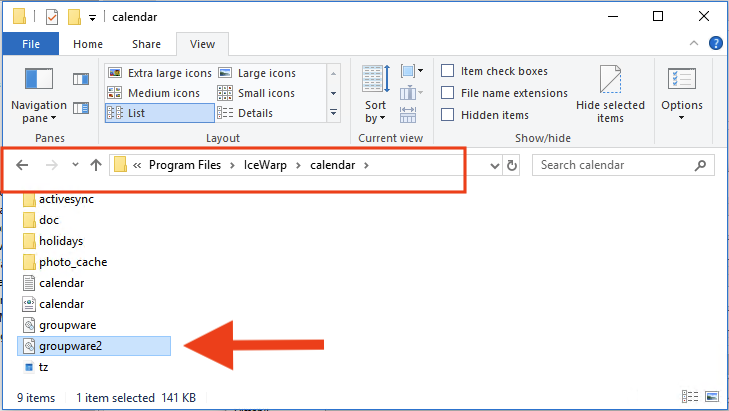729x411 pixels.
Task: Select List layout option
Action: 159,113
